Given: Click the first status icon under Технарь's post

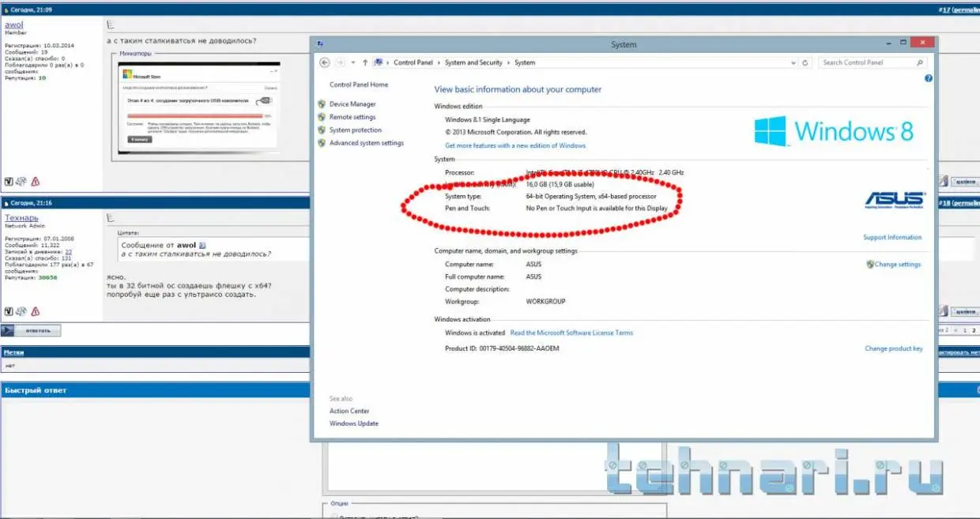Looking at the screenshot, I should pos(9,313).
